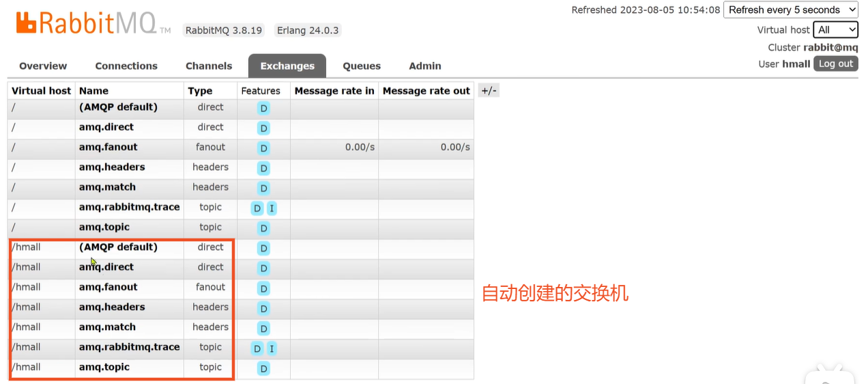
Task: Click the 0.00/s message rate out value
Action: tap(455, 147)
